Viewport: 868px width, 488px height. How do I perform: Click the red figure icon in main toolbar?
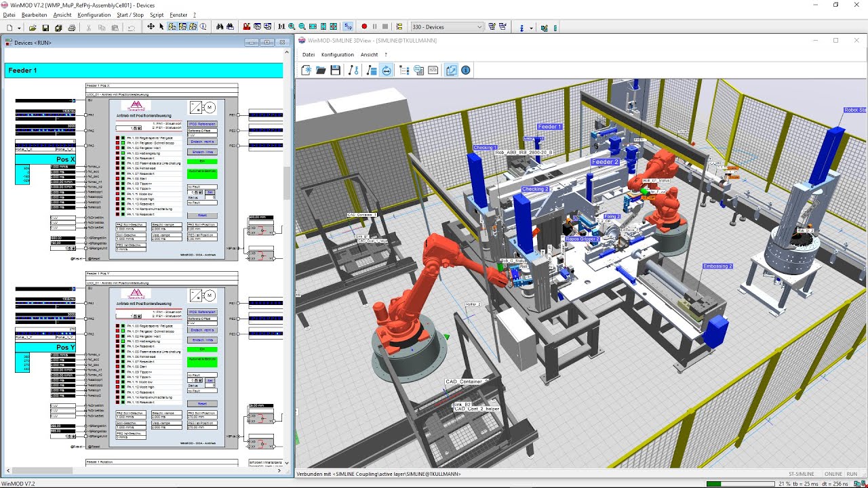(x=246, y=27)
